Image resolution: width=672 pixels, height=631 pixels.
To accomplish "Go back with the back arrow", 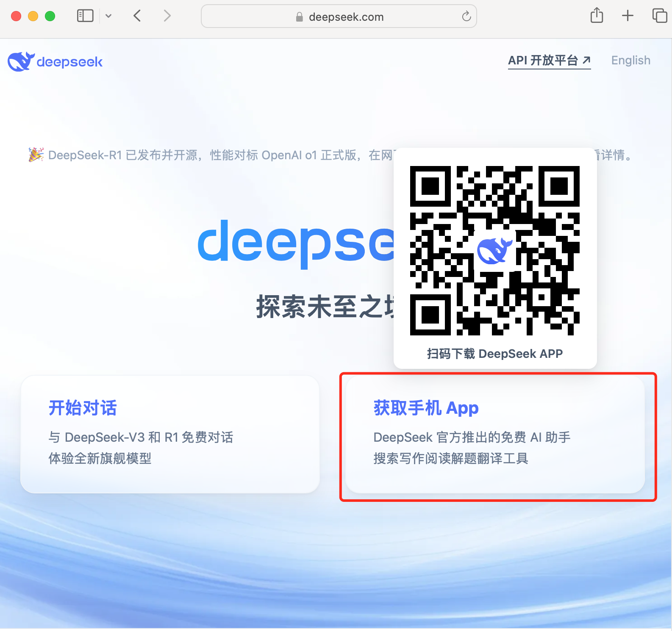I will click(137, 16).
